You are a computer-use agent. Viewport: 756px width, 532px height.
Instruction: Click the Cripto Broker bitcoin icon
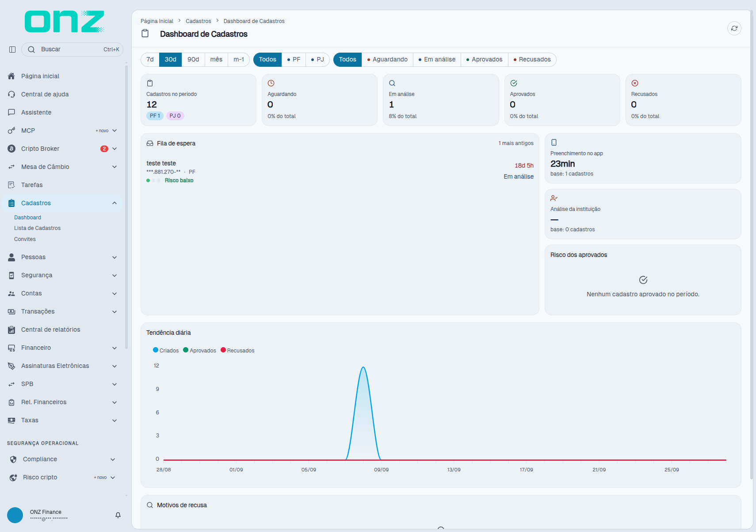pyautogui.click(x=11, y=149)
